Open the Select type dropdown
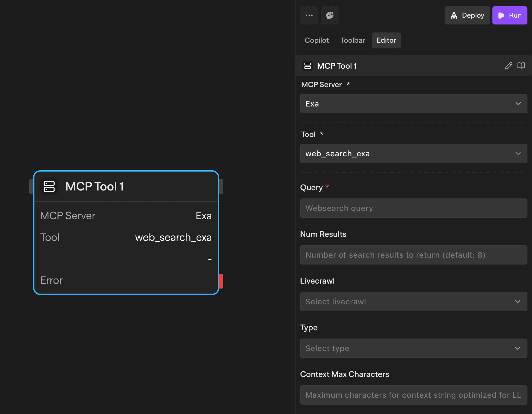Screen dimensions: 532x414 pos(414,348)
